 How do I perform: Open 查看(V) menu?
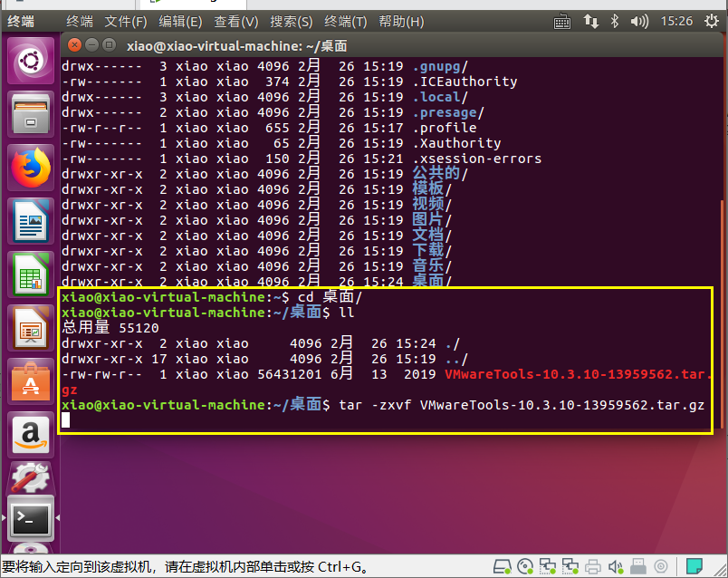click(235, 22)
